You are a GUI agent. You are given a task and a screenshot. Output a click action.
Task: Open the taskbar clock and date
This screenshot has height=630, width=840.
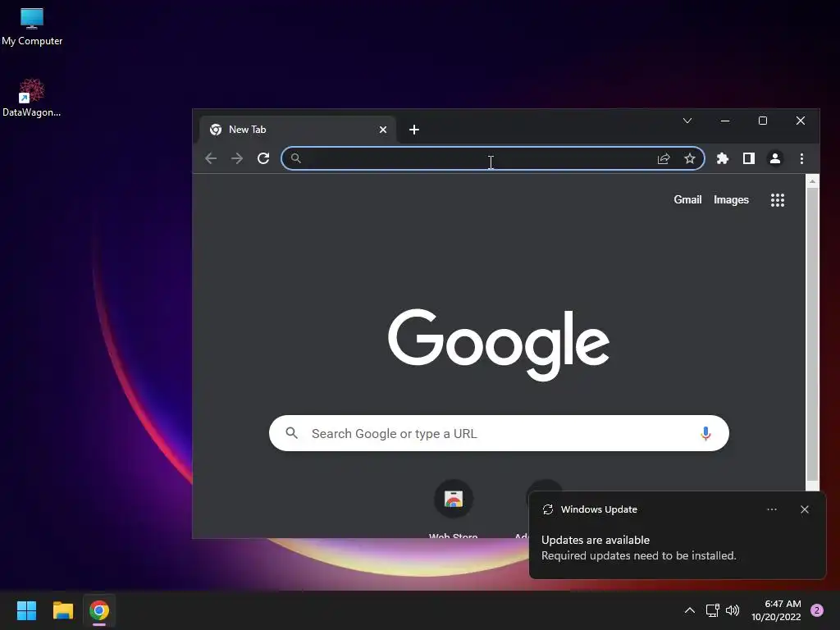point(776,610)
